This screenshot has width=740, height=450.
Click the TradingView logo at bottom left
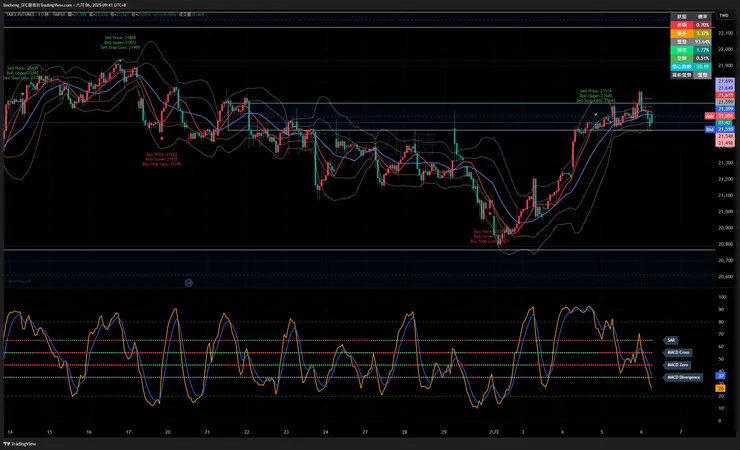20,444
